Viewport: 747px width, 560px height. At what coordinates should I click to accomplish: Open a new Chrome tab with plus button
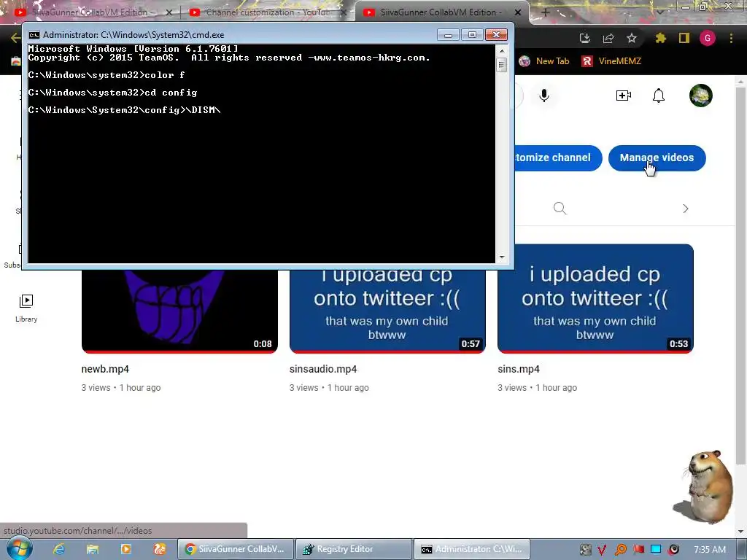(x=546, y=12)
